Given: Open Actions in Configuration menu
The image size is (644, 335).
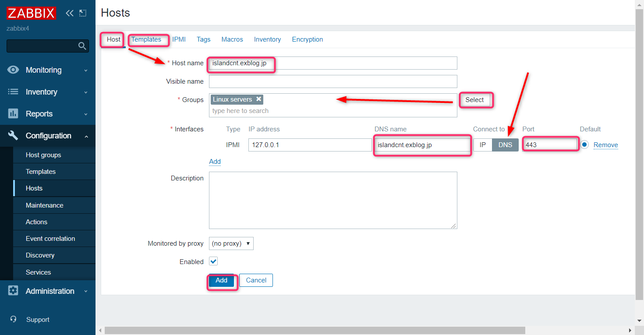Looking at the screenshot, I should (54, 222).
